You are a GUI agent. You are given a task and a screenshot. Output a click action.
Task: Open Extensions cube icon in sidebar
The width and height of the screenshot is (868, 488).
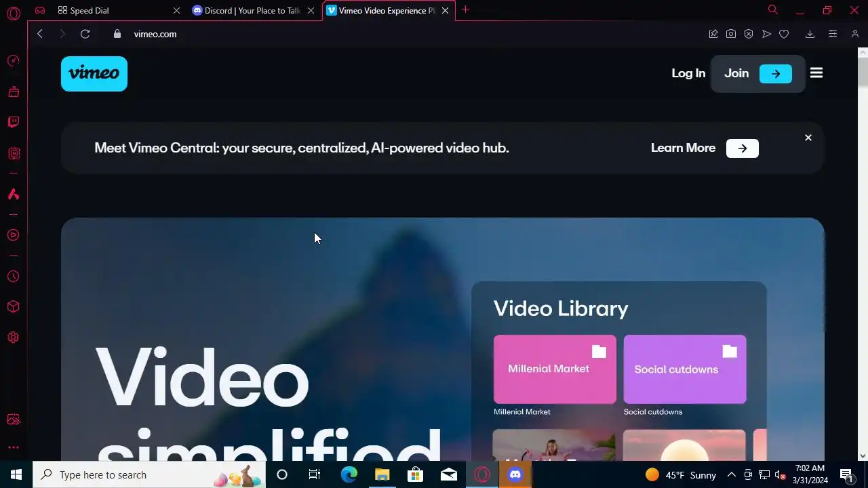click(13, 307)
